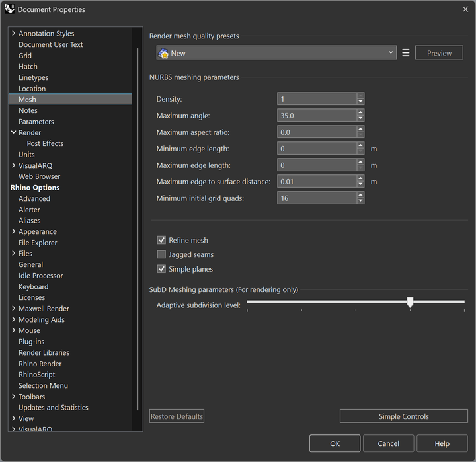The width and height of the screenshot is (476, 462).
Task: Switch to Simple Controls
Action: tap(404, 416)
